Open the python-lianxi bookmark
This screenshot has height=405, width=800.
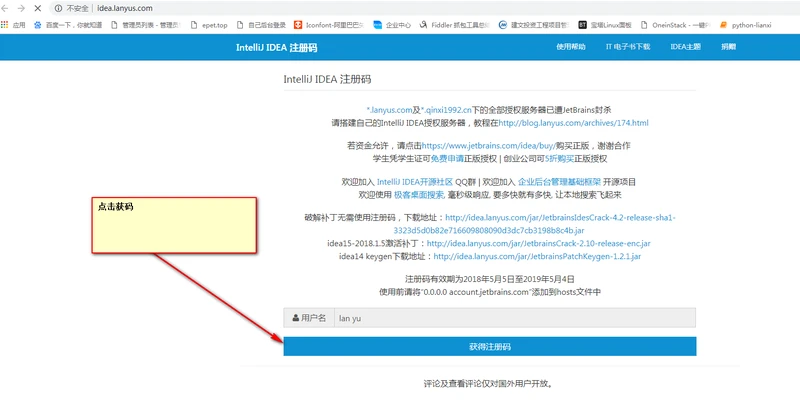click(745, 24)
